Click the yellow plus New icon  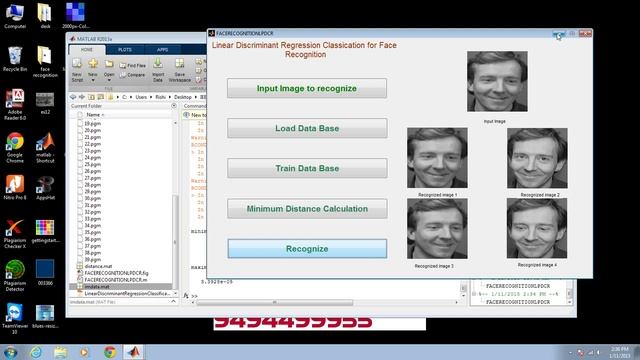[93, 64]
